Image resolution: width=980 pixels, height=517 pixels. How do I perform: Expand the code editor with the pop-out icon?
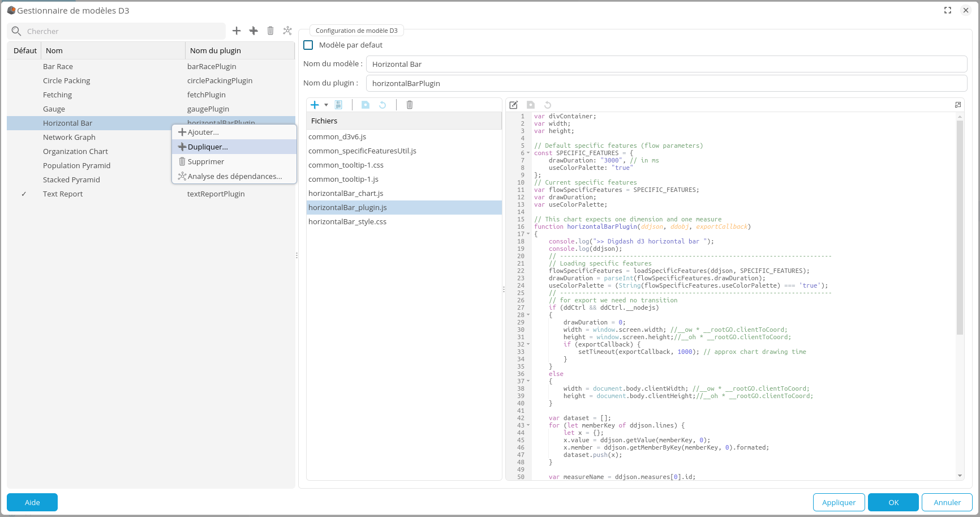pos(958,105)
